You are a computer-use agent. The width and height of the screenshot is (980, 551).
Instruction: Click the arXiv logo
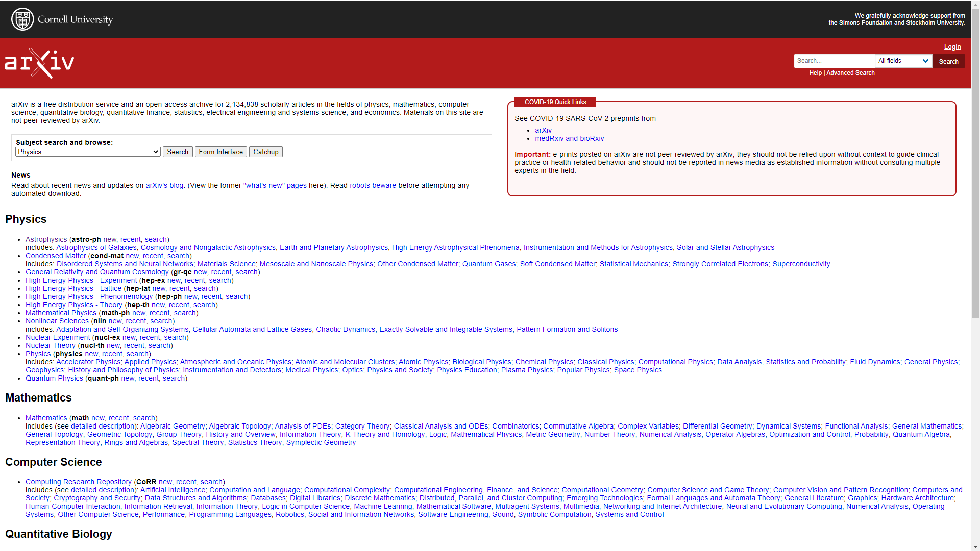pos(40,63)
